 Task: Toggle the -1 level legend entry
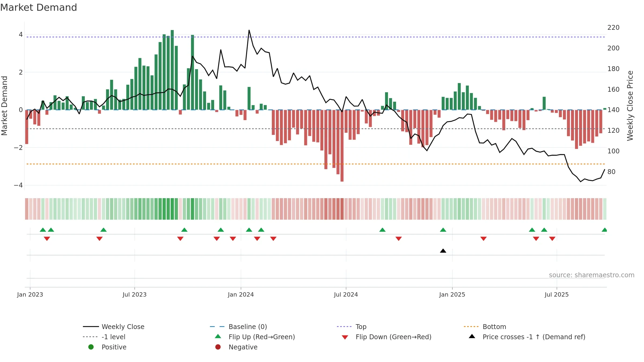click(104, 337)
